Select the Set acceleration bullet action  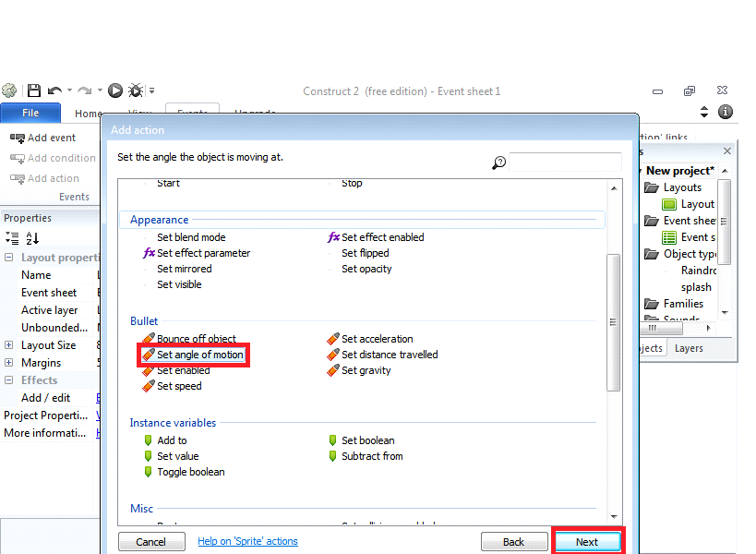(x=370, y=339)
